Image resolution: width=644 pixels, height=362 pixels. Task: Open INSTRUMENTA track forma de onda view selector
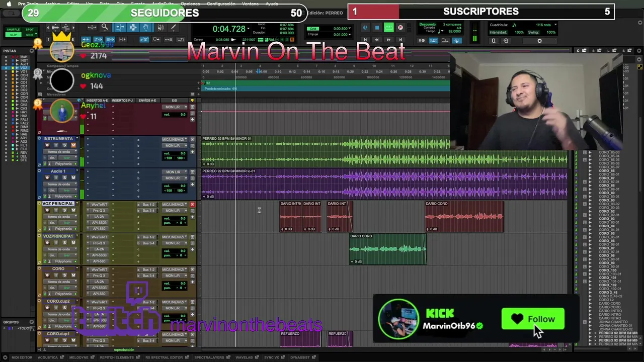pyautogui.click(x=59, y=151)
